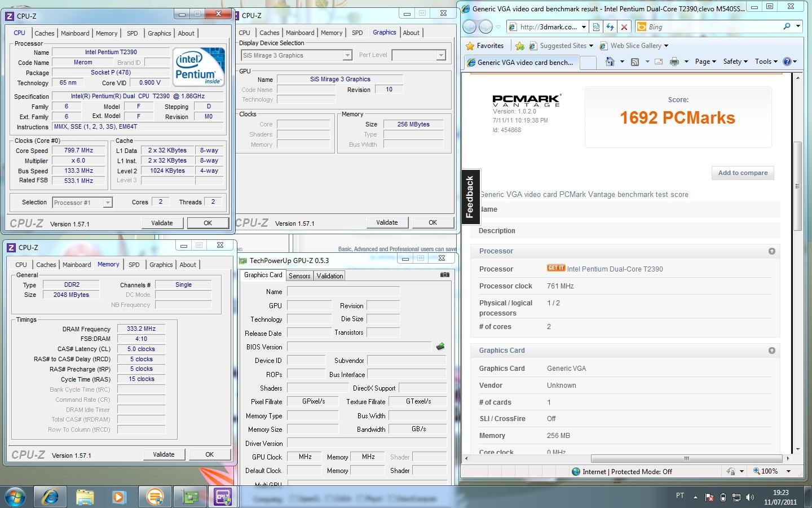Open Windows Explorer folder icon on taskbar
812x508 pixels.
pyautogui.click(x=85, y=497)
